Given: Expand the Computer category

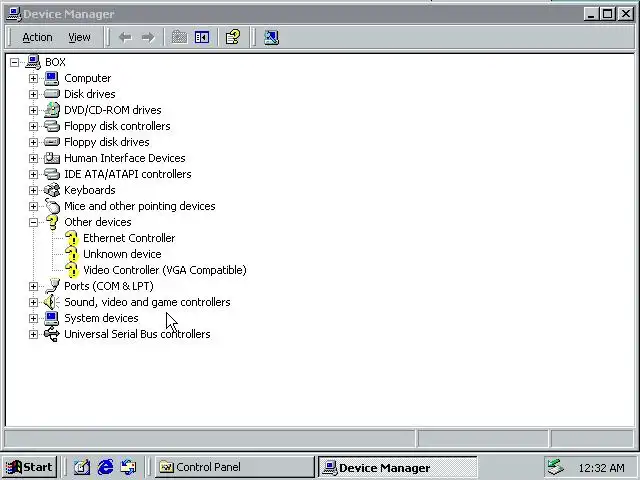Looking at the screenshot, I should pos(33,78).
